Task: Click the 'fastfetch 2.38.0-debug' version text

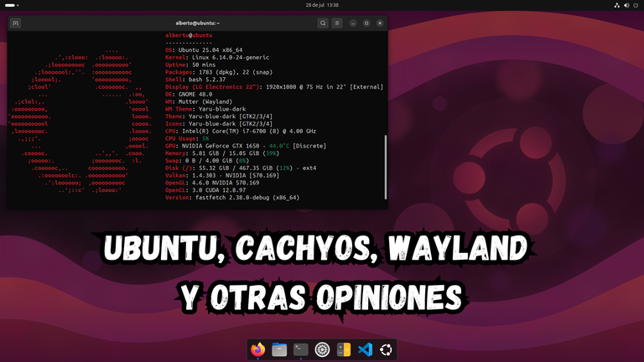Action: pyautogui.click(x=234, y=198)
